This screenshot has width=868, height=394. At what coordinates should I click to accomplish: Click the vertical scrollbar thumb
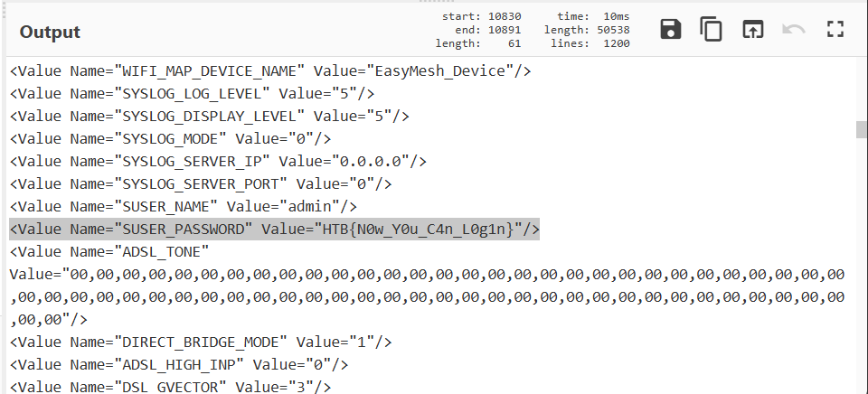coord(862,129)
